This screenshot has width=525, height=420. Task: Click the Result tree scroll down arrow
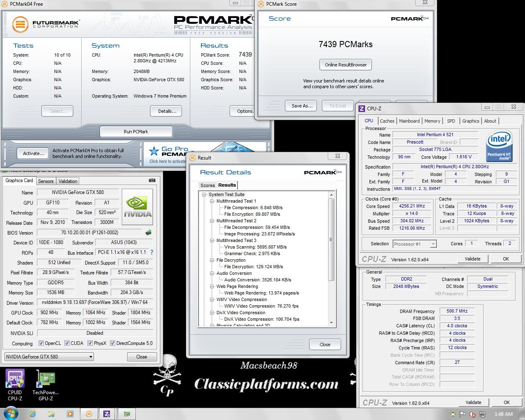pos(331,323)
